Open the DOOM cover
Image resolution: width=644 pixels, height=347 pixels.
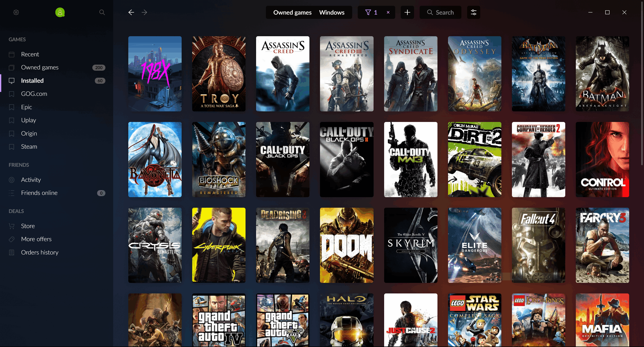click(347, 245)
